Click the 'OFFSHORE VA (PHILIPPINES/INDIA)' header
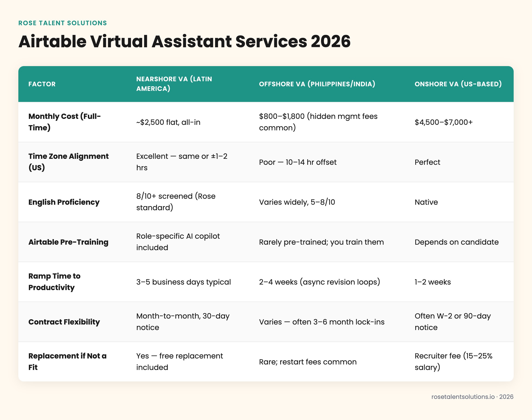The image size is (532, 420). 317,84
